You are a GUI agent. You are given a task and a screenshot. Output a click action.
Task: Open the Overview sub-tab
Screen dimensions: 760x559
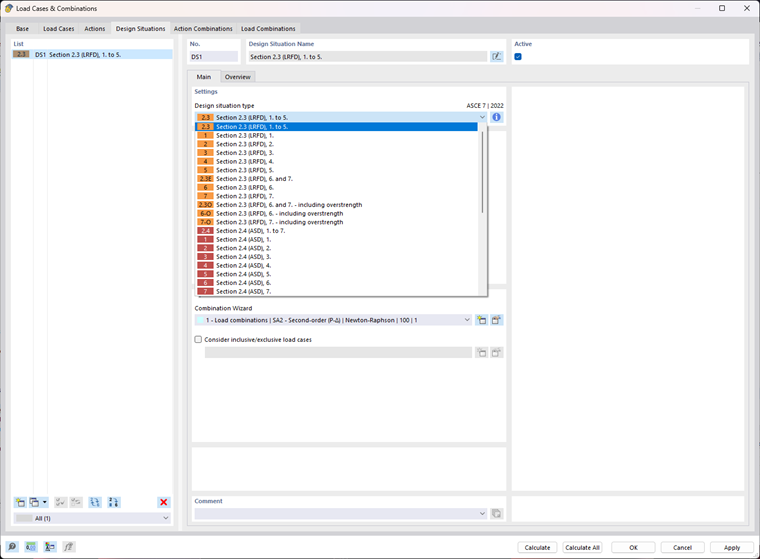click(238, 77)
